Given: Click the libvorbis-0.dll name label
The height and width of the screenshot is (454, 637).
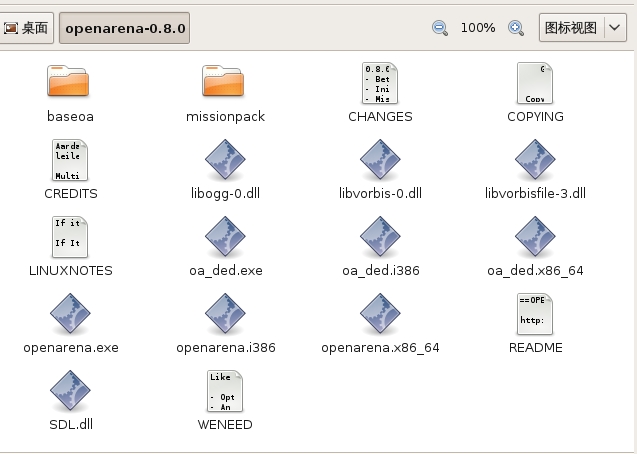Looking at the screenshot, I should pos(380,193).
